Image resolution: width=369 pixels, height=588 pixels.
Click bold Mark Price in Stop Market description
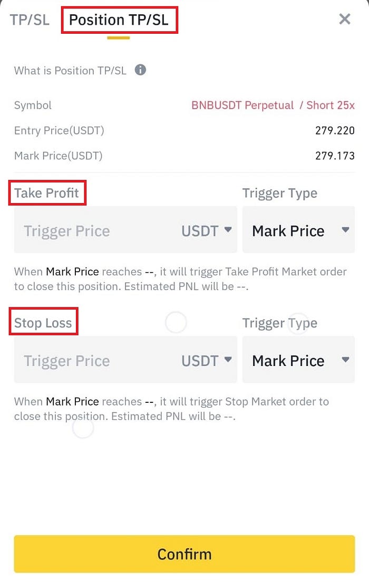click(72, 402)
